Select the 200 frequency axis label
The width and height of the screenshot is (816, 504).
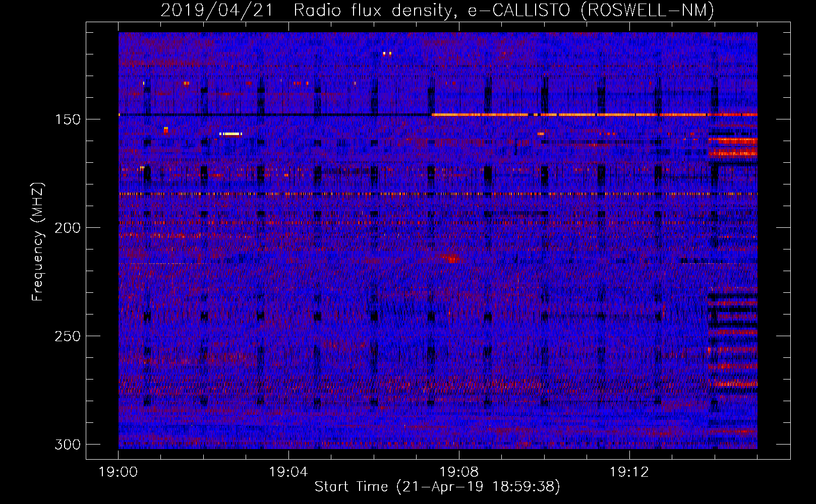coord(67,228)
